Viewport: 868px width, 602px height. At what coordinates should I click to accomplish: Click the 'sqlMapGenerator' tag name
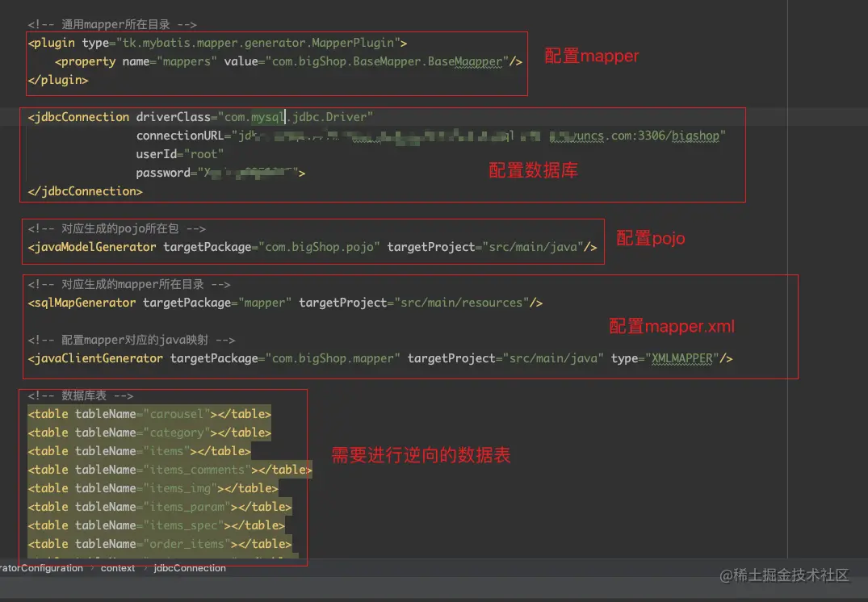(86, 303)
